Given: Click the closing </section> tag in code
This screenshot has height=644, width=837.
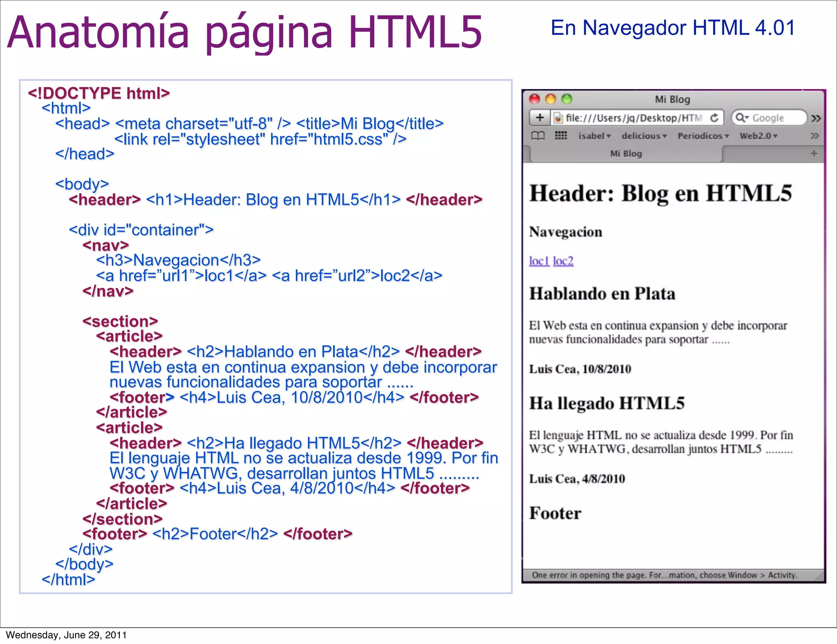Looking at the screenshot, I should [x=122, y=519].
